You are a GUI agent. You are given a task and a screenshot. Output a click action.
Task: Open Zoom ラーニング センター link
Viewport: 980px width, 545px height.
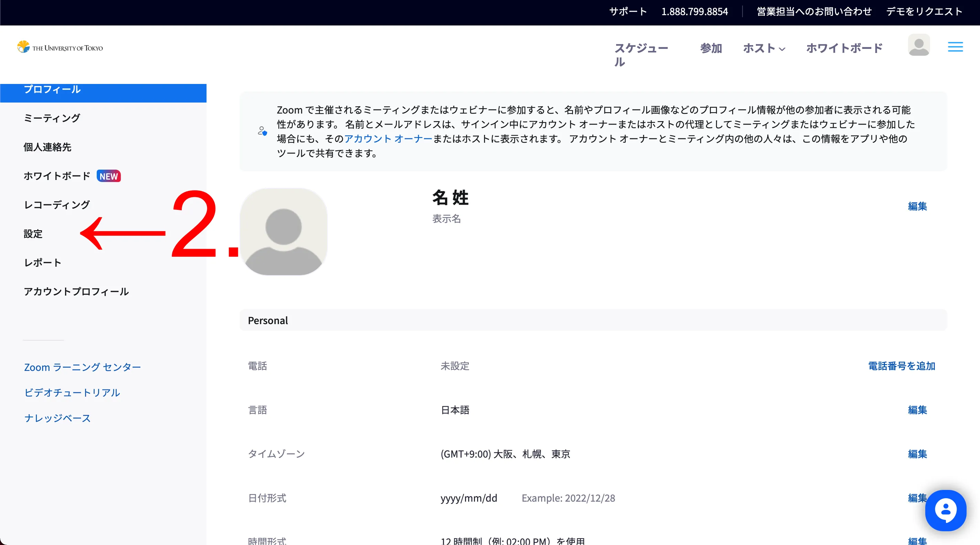tap(83, 367)
